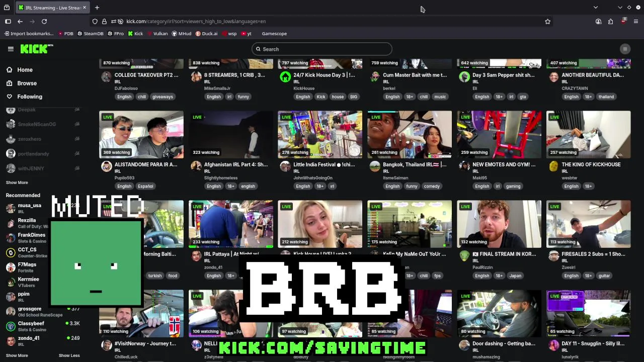Open the Firefox account icon

pos(598,21)
